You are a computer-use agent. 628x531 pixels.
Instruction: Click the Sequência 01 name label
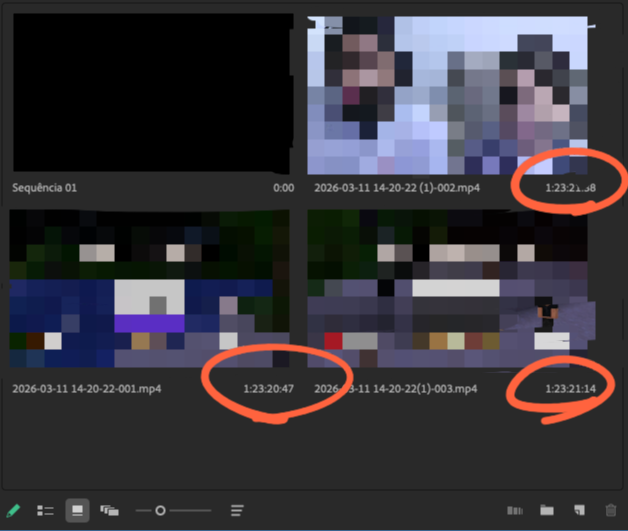point(44,188)
